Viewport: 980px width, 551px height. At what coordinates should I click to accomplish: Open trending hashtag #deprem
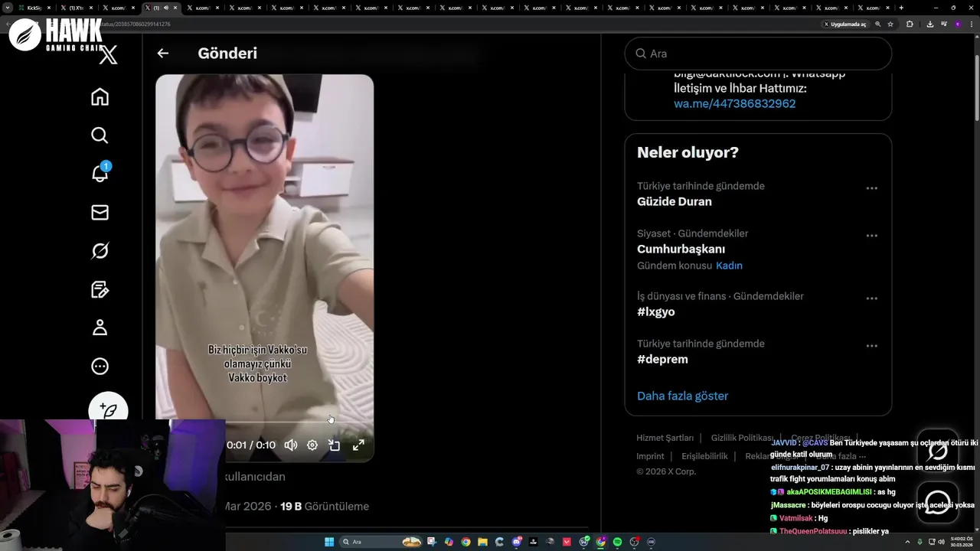[662, 359]
